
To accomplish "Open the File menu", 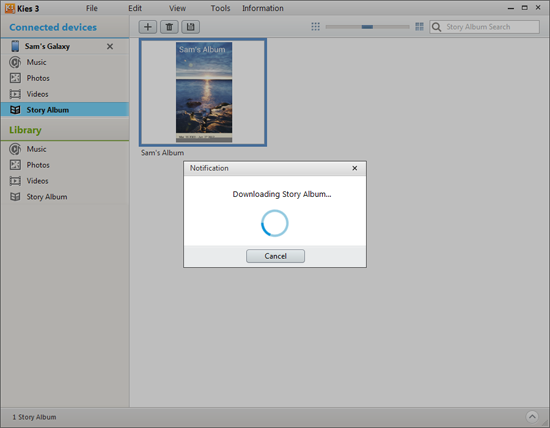I will pos(92,8).
